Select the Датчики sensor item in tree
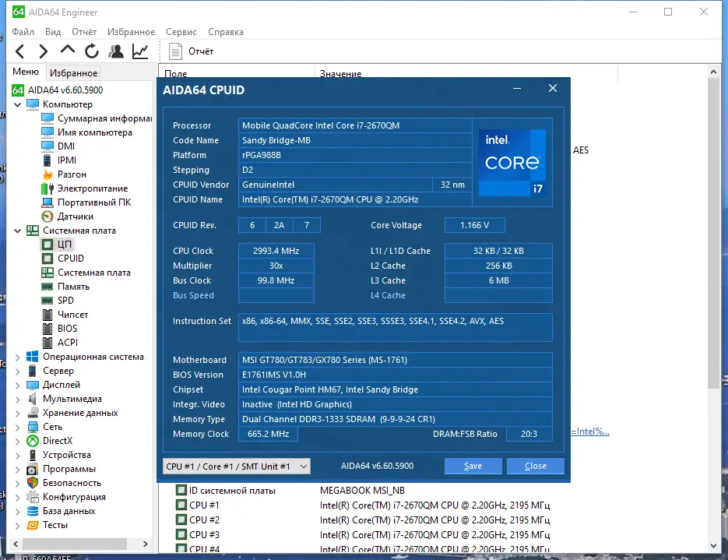This screenshot has height=560, width=728. click(75, 217)
